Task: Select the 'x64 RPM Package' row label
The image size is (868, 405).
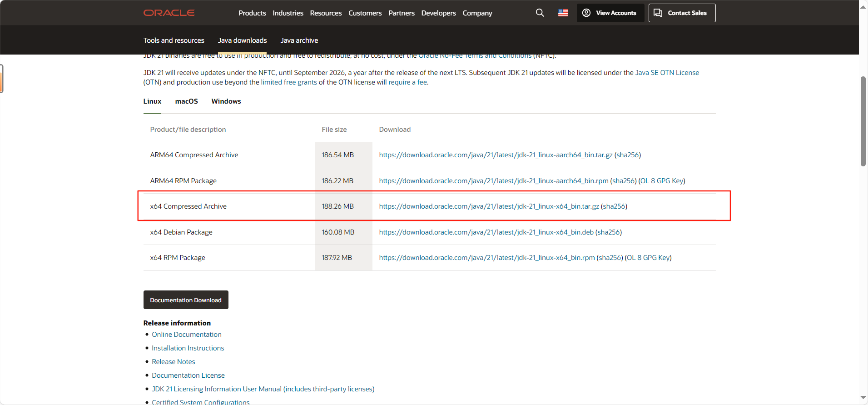Action: pyautogui.click(x=178, y=258)
